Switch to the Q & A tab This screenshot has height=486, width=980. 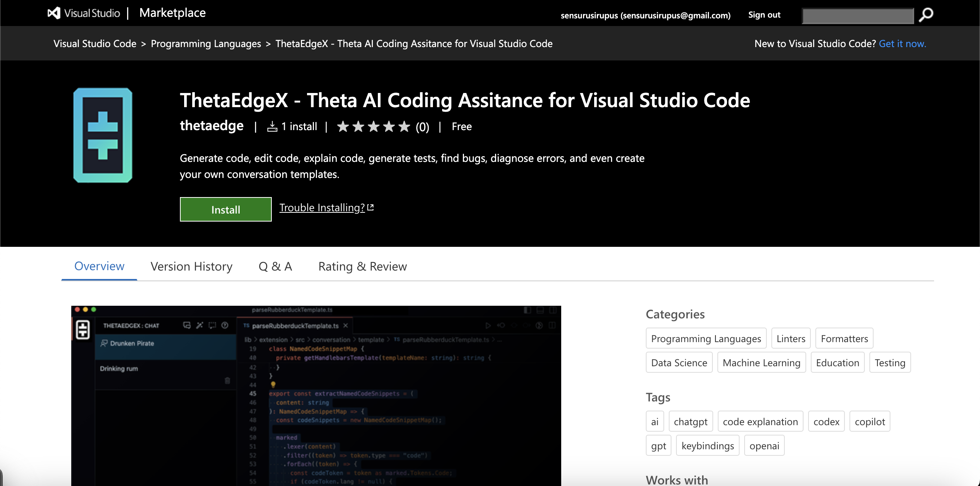(275, 266)
